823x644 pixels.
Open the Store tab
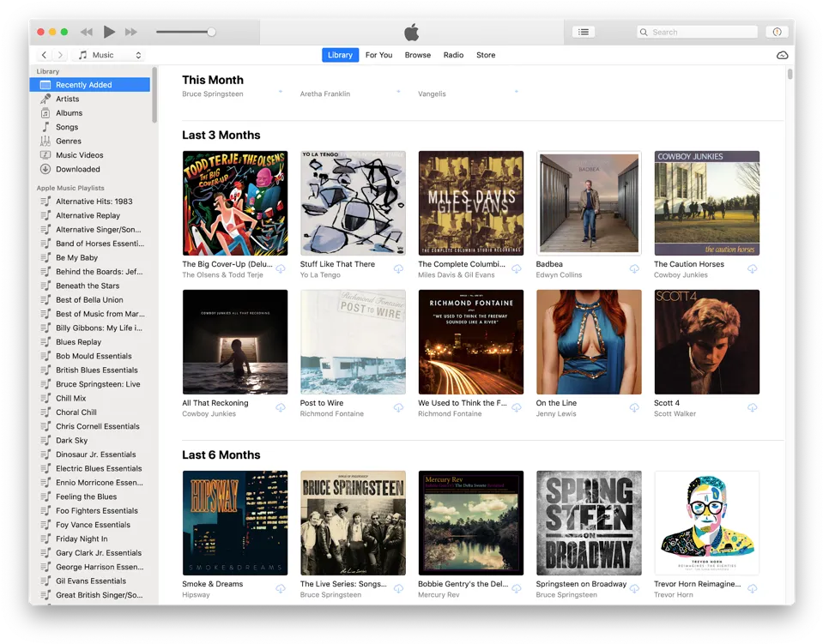pos(486,55)
